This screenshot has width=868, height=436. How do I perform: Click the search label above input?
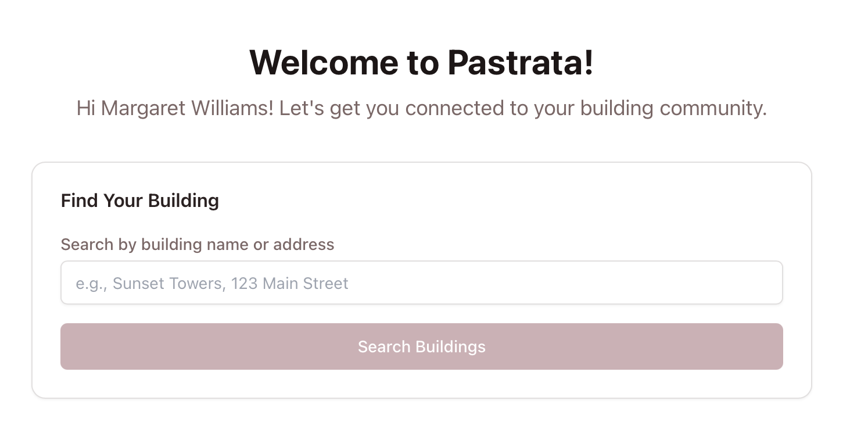click(x=198, y=244)
